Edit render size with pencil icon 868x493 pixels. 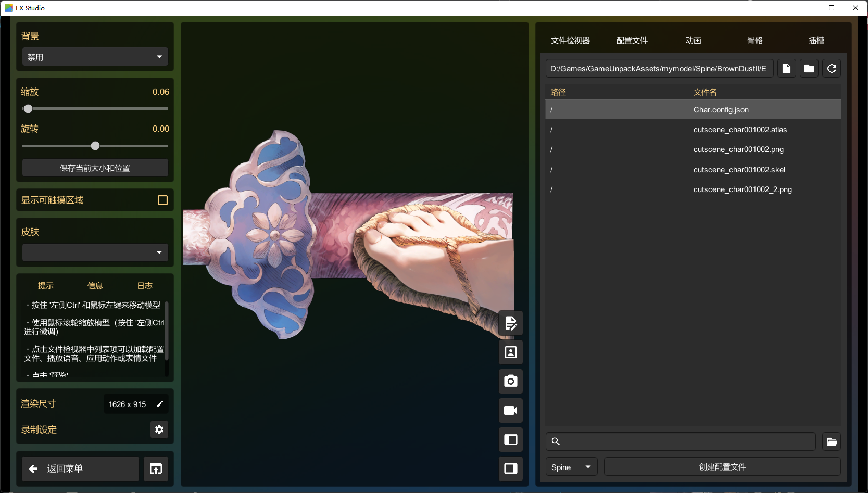[x=160, y=404]
